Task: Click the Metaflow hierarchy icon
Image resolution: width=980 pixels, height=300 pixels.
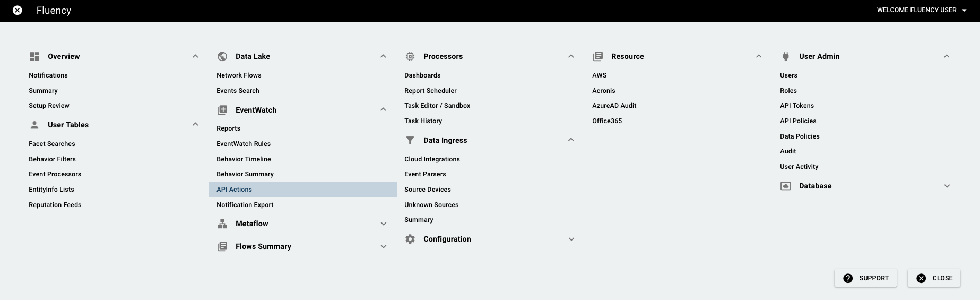Action: (222, 224)
